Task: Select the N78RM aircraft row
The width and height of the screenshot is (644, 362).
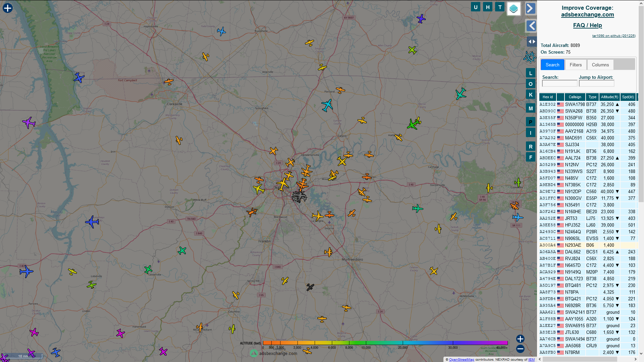Action: 588,352
